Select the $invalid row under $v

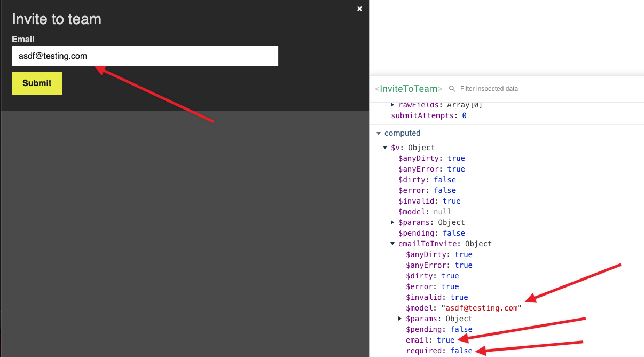click(x=429, y=201)
